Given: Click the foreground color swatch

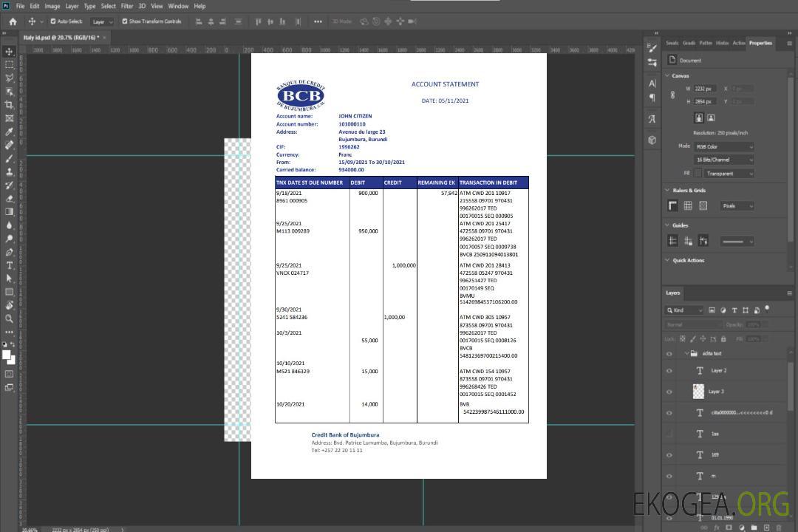Looking at the screenshot, I should (7, 355).
